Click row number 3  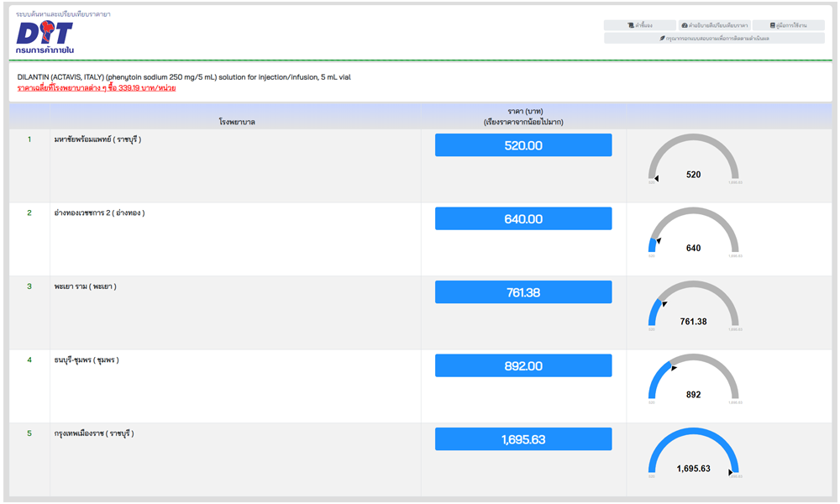(29, 286)
